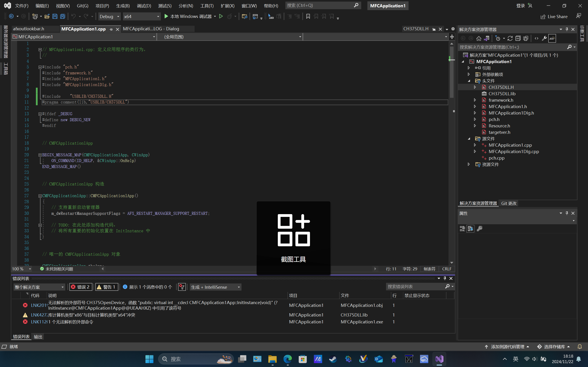
Task: Click Solution Explorer Home icon
Action: pos(479,38)
